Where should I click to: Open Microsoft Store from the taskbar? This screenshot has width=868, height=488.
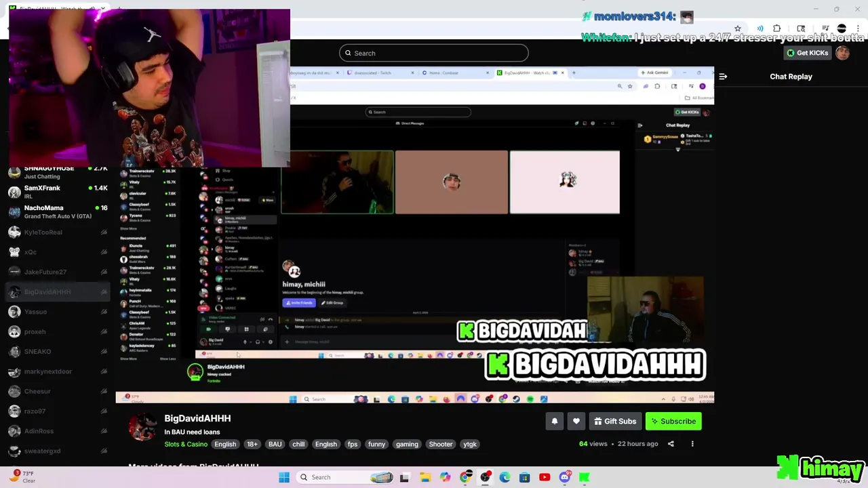coord(524,477)
